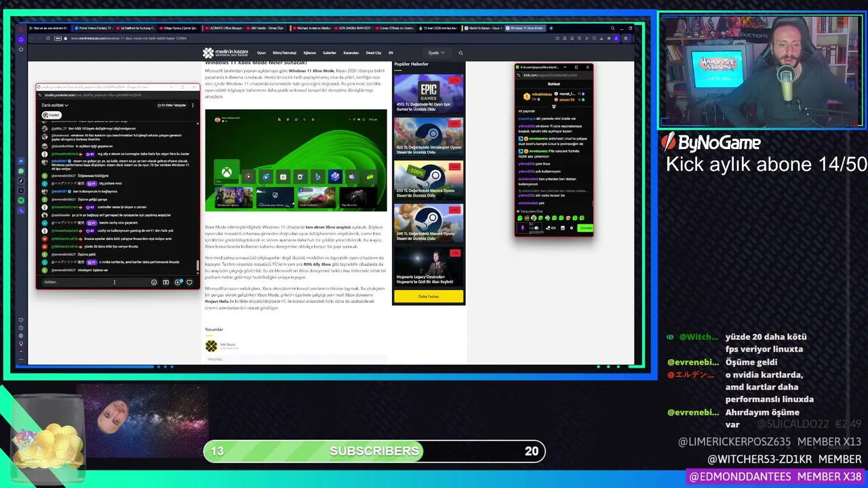The image size is (868, 488).
Task: Click the streamer webcam feed
Action: click(762, 71)
